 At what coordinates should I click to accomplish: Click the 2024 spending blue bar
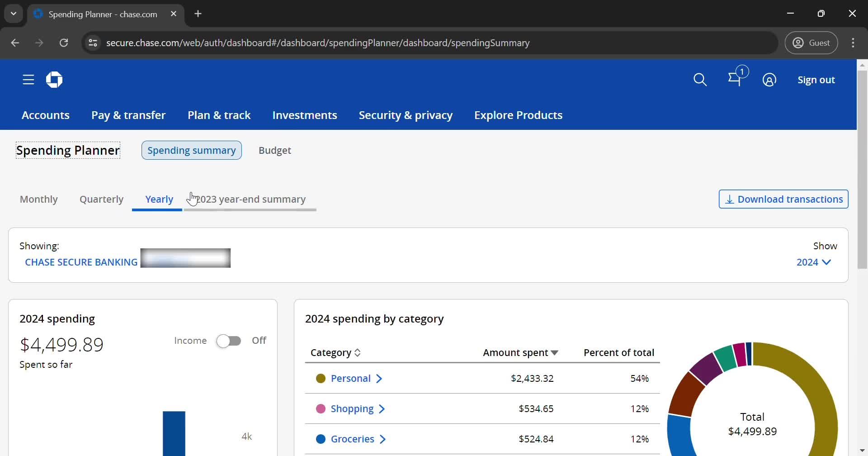[174, 433]
